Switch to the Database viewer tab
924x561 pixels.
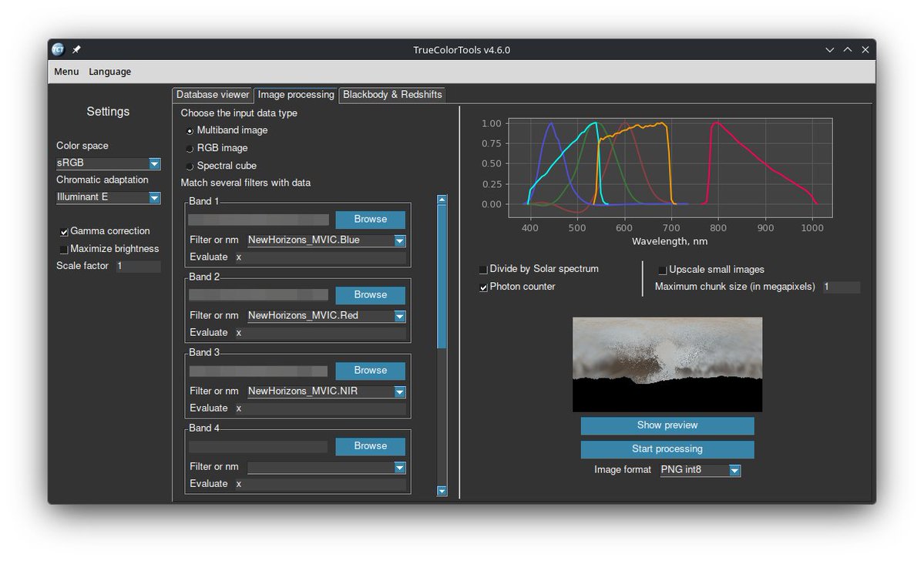pyautogui.click(x=213, y=94)
